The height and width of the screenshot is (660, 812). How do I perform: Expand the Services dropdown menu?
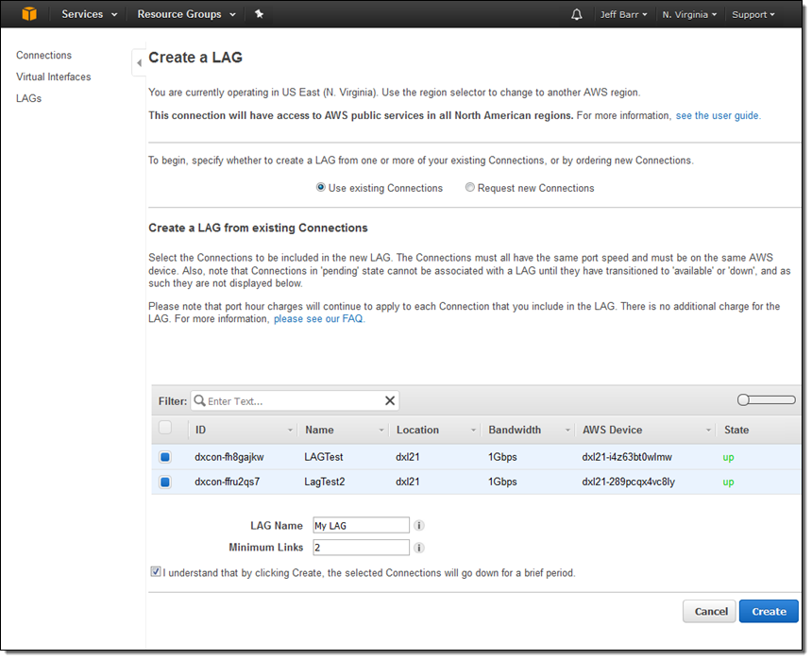coord(90,14)
